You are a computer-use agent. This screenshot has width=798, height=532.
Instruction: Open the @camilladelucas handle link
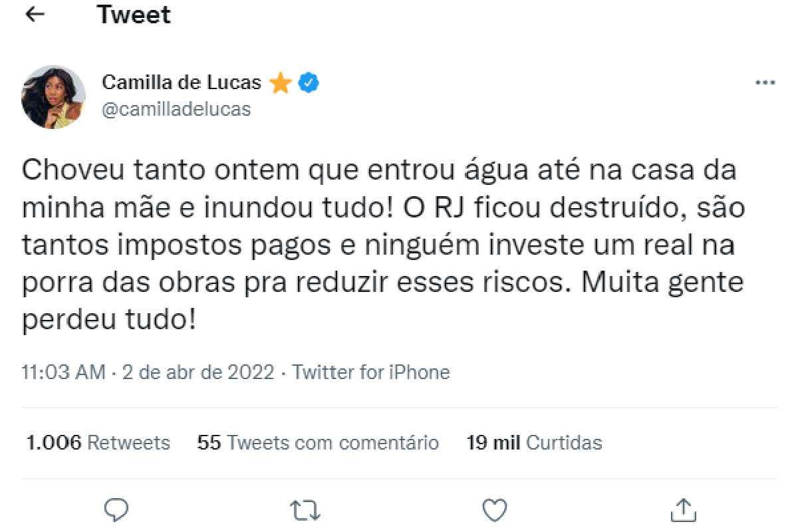coord(176,109)
